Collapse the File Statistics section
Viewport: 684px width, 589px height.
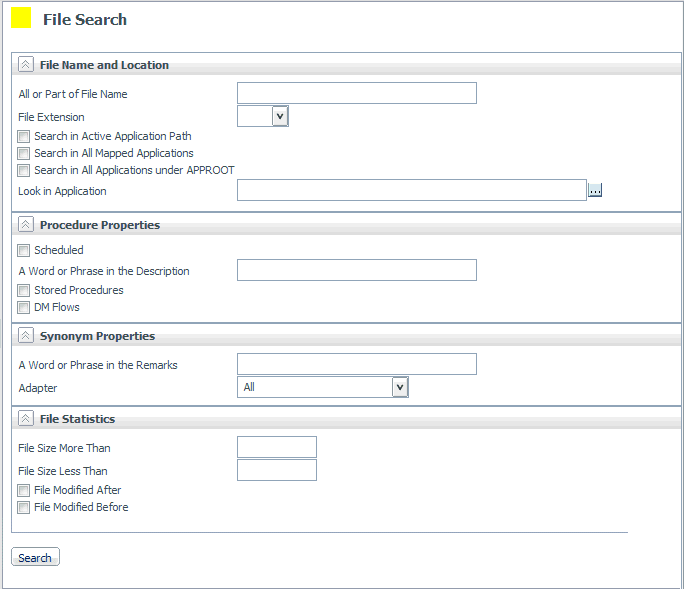coord(26,419)
